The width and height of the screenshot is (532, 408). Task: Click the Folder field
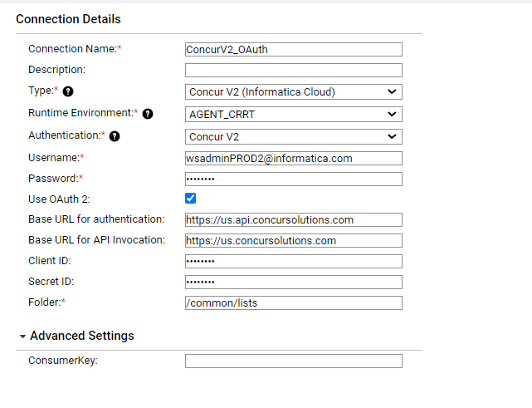coord(294,302)
